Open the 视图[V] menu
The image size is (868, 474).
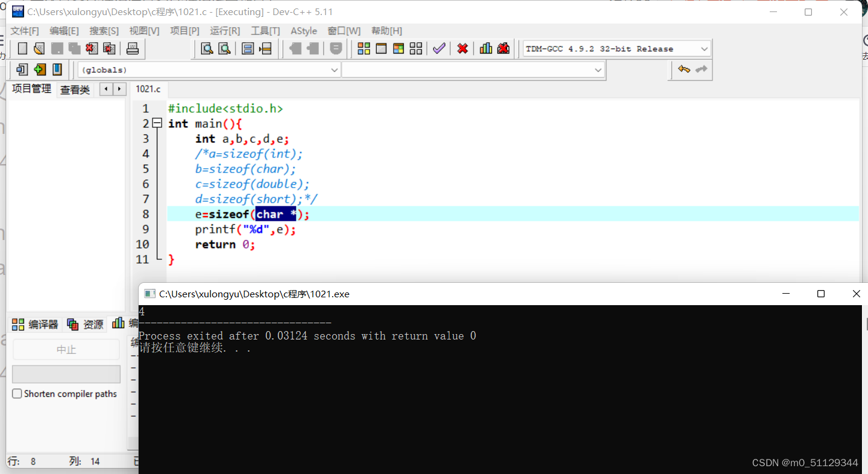pyautogui.click(x=145, y=31)
